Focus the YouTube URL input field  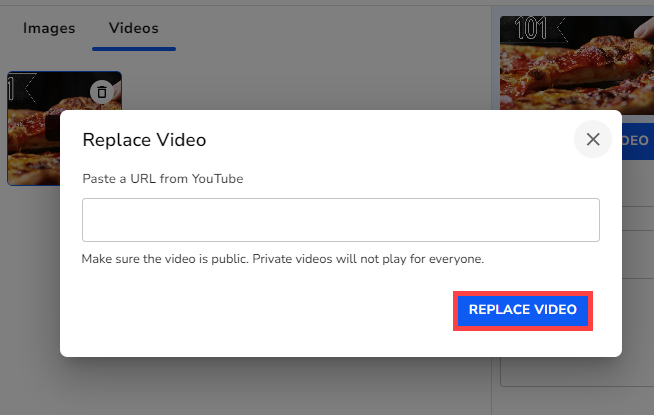(x=340, y=220)
